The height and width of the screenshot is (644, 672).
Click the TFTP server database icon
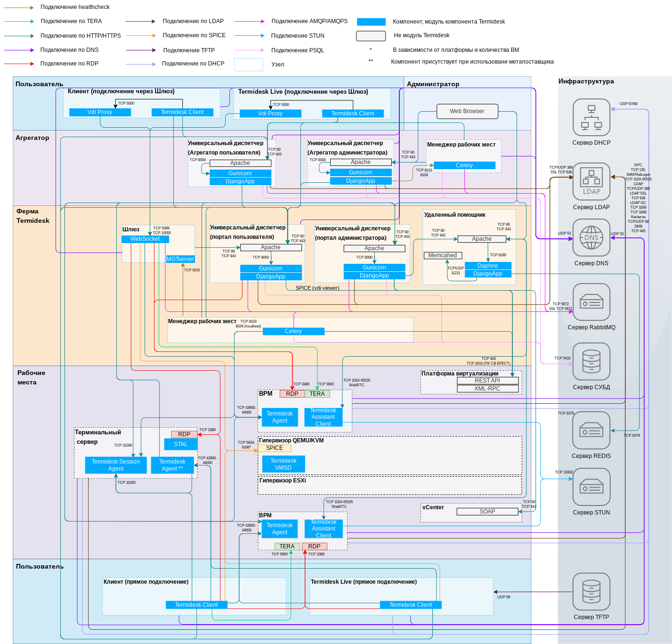591,592
